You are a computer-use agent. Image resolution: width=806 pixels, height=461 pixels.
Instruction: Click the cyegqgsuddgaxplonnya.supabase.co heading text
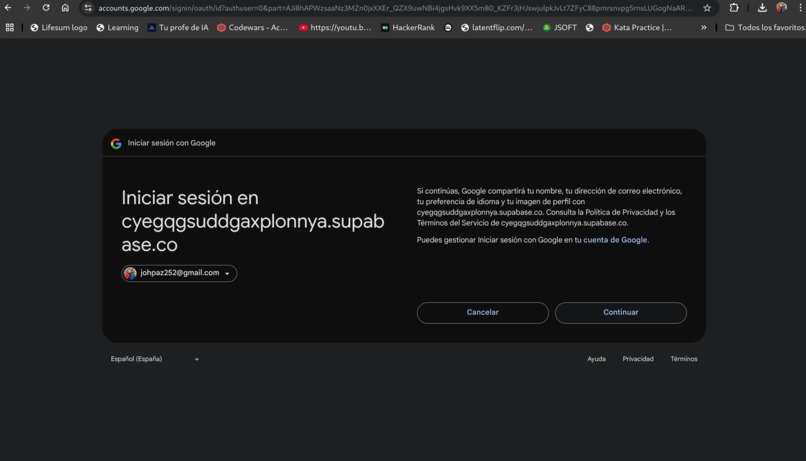pyautogui.click(x=253, y=233)
